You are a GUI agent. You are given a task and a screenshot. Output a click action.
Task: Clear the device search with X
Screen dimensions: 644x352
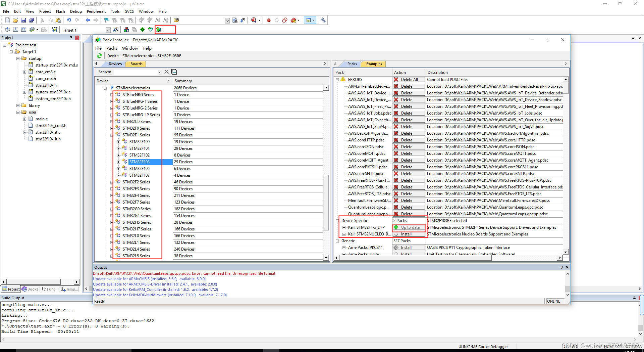click(166, 72)
